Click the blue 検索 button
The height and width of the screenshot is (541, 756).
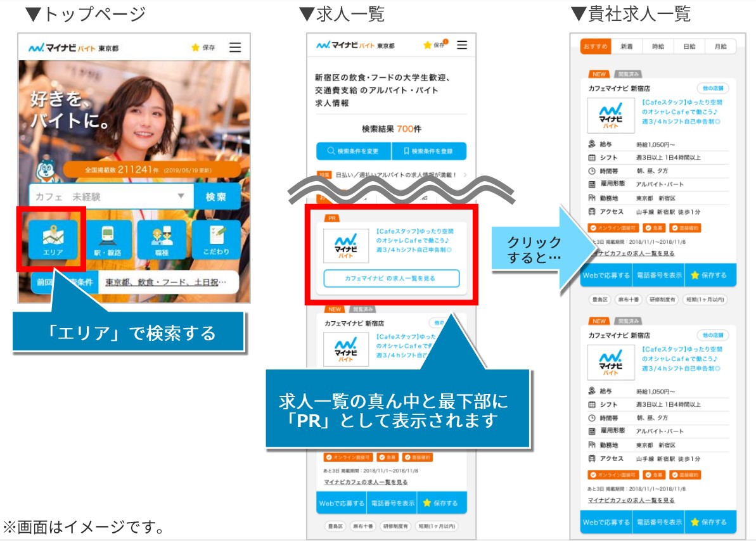point(216,196)
